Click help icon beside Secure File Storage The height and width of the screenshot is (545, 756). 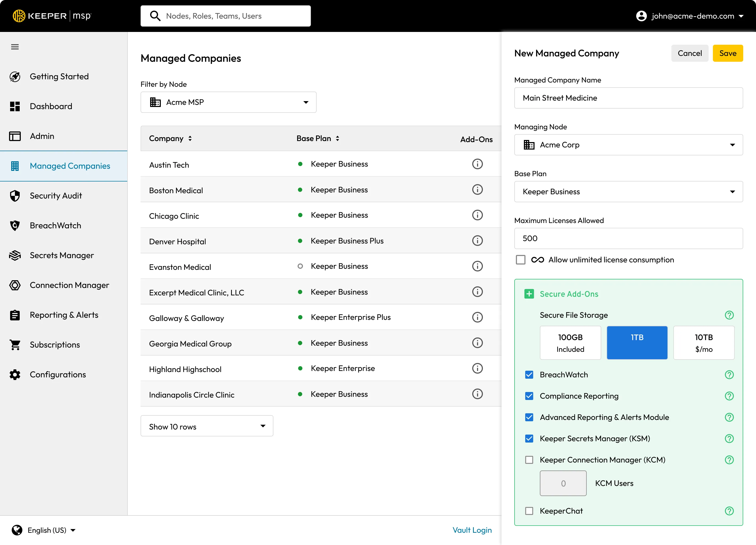tap(729, 315)
